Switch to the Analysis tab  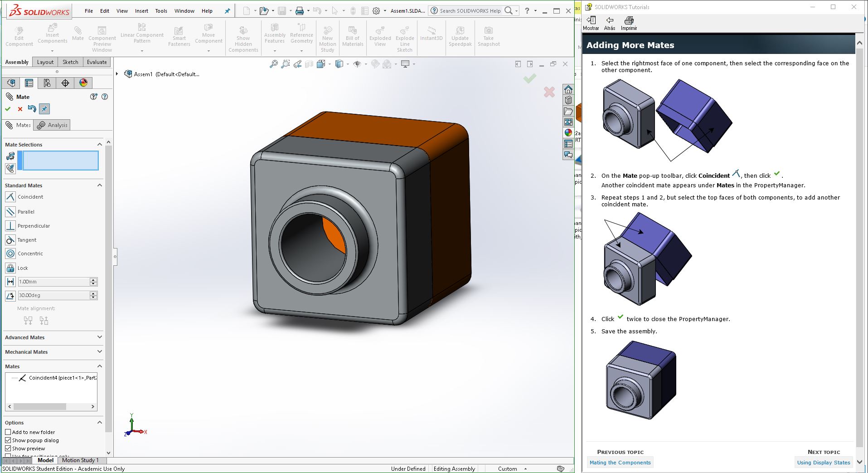[x=53, y=125]
